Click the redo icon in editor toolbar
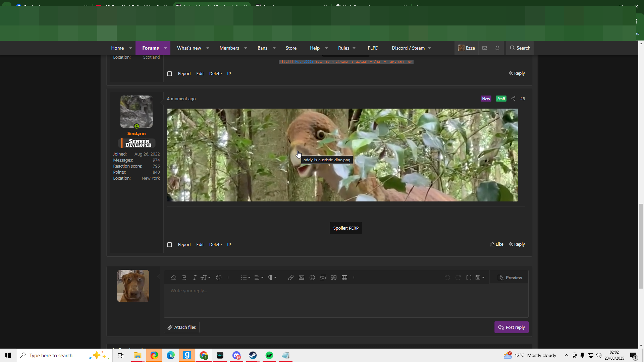 pyautogui.click(x=458, y=278)
